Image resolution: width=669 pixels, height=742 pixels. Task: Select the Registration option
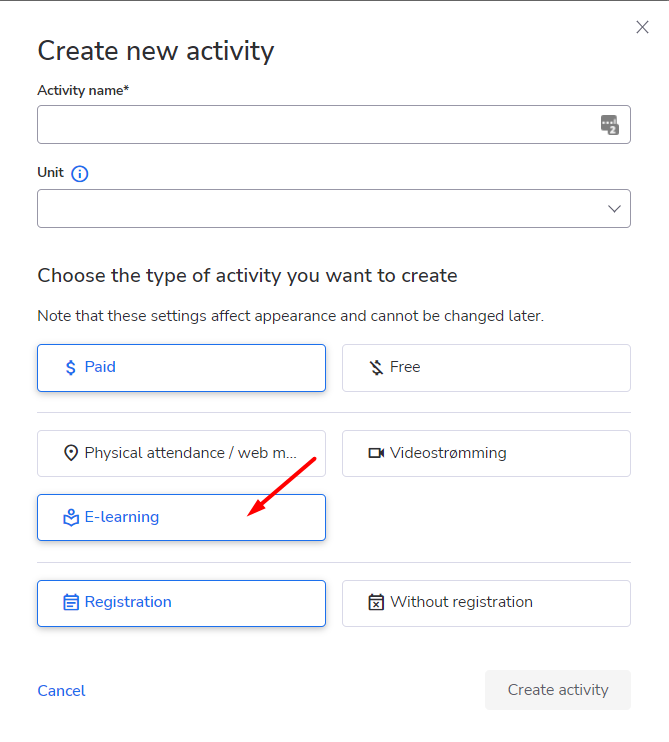pos(182,604)
